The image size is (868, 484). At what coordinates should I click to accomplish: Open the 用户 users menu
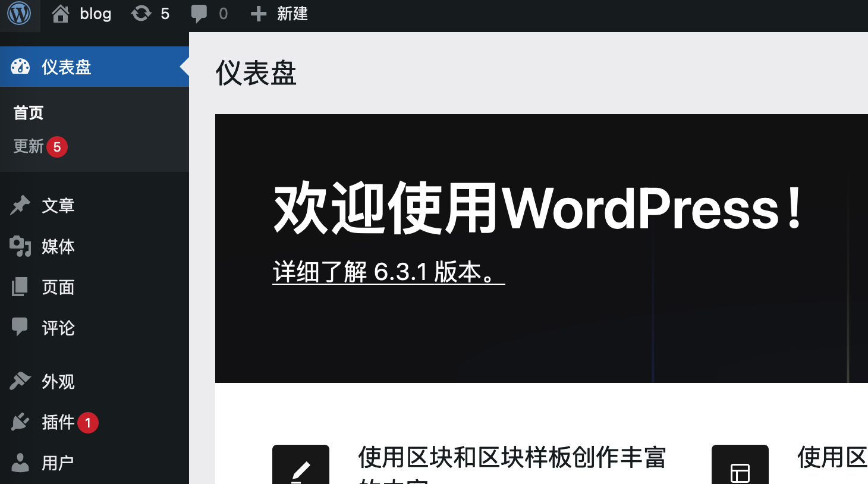tap(58, 463)
